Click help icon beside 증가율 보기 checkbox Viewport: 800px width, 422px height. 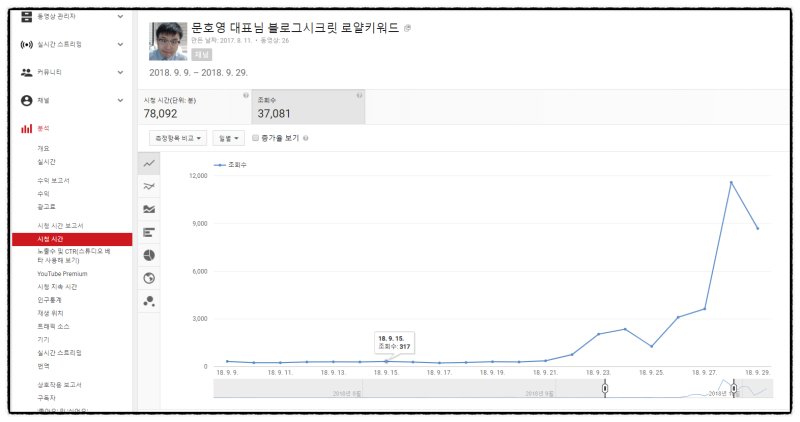[306, 138]
